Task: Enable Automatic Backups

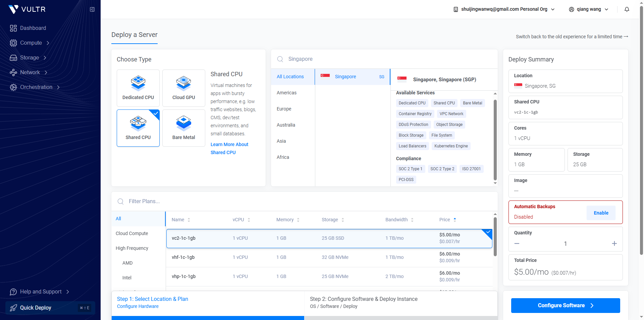Action: tap(601, 213)
